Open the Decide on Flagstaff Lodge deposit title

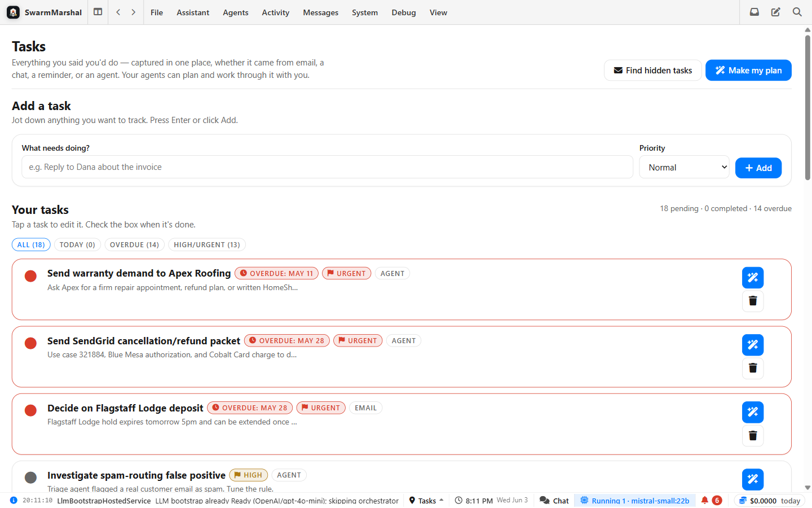[x=125, y=408]
